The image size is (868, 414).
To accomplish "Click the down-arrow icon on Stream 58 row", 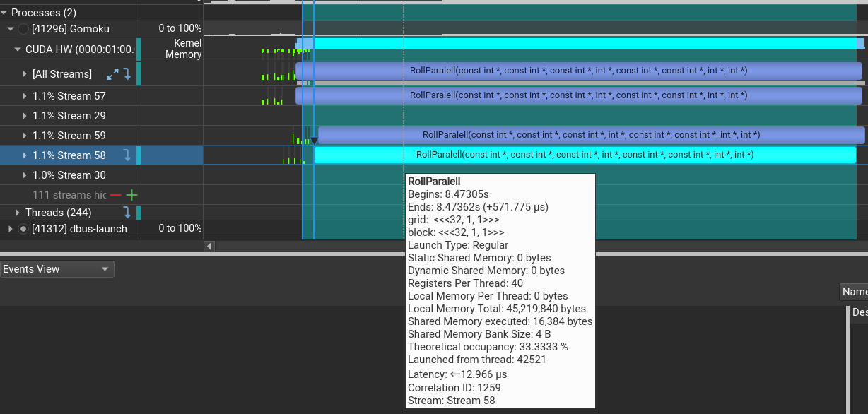I will pyautogui.click(x=127, y=155).
